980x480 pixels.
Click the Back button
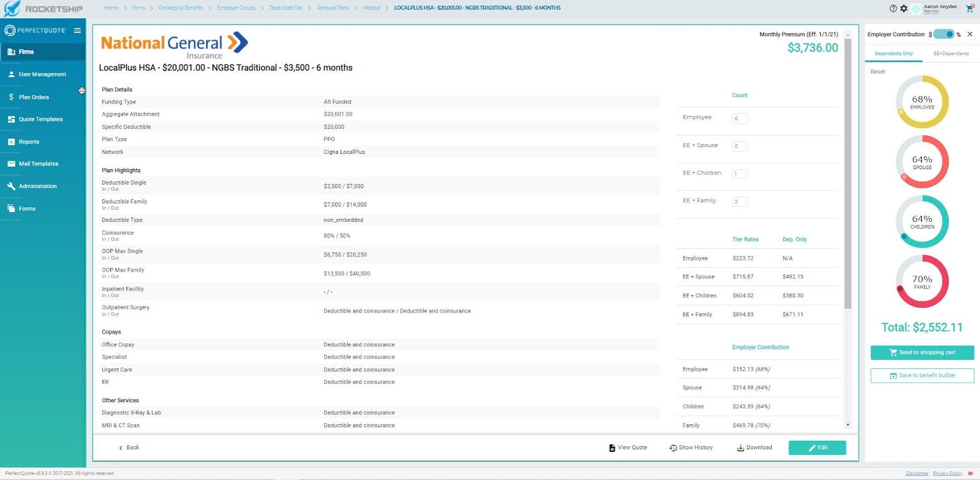(129, 448)
